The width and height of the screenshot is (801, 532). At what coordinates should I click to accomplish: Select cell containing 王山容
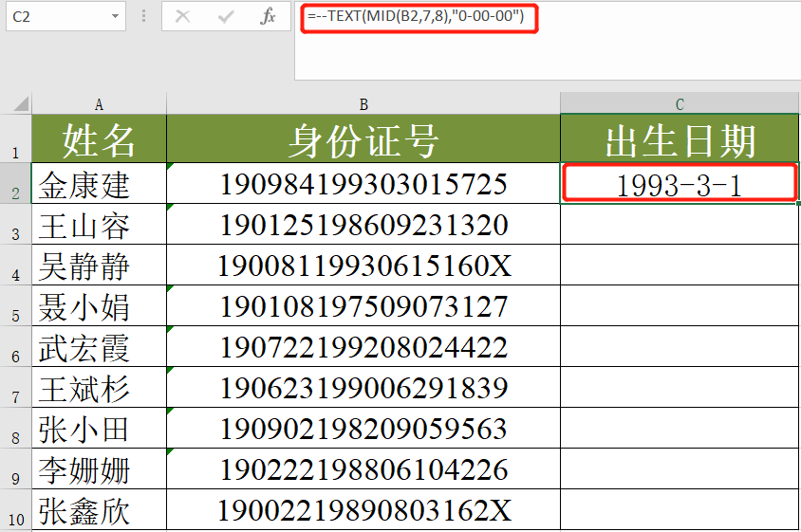point(99,224)
